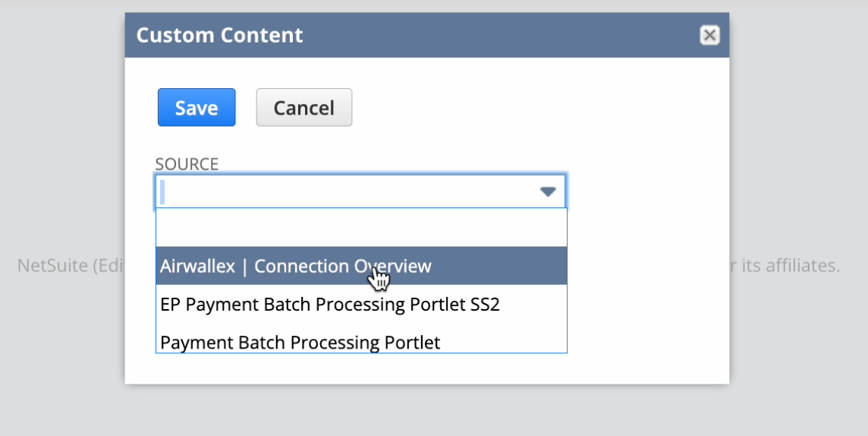Collapse the Source list via triangle icon
868x436 pixels.
548,191
